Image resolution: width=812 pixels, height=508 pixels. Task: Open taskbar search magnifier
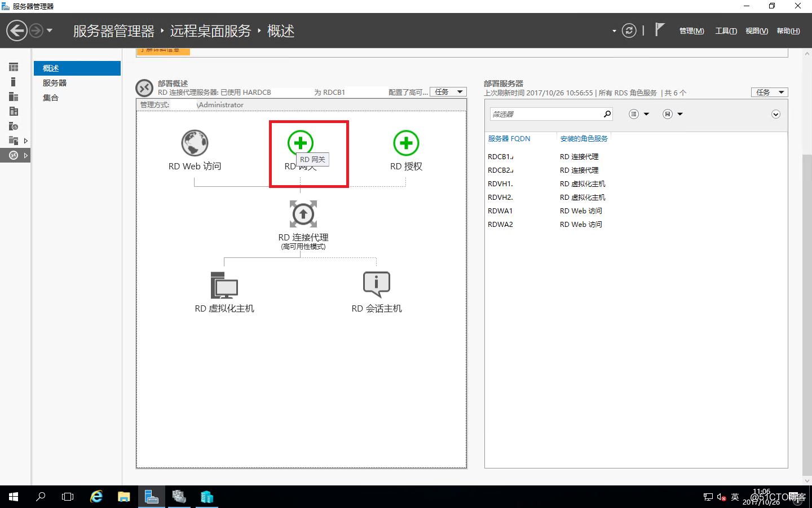point(41,497)
